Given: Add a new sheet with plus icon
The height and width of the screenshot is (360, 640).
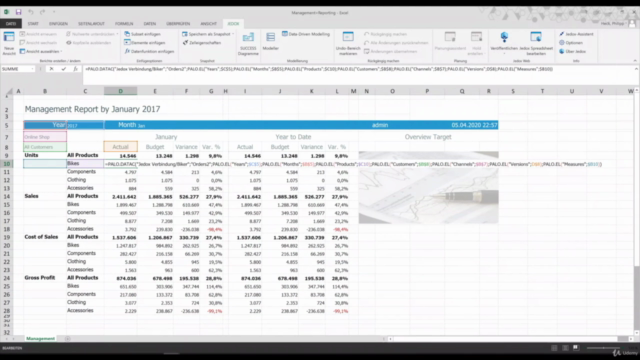Looking at the screenshot, I should (68, 339).
